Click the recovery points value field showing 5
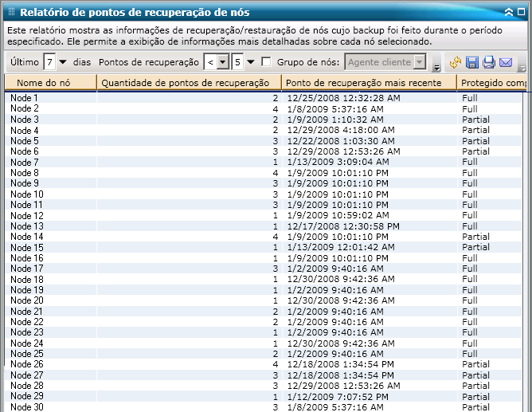This screenshot has height=412, width=532. pos(237,62)
